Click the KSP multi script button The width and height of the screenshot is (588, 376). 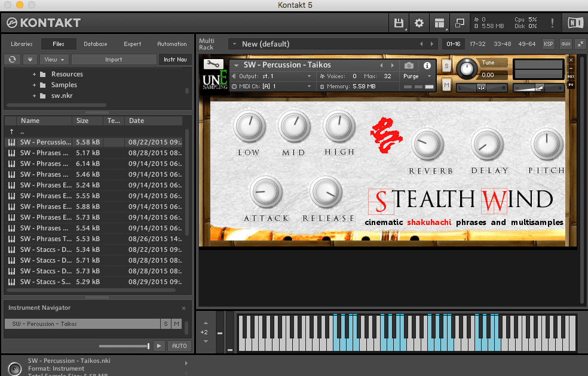coord(548,44)
